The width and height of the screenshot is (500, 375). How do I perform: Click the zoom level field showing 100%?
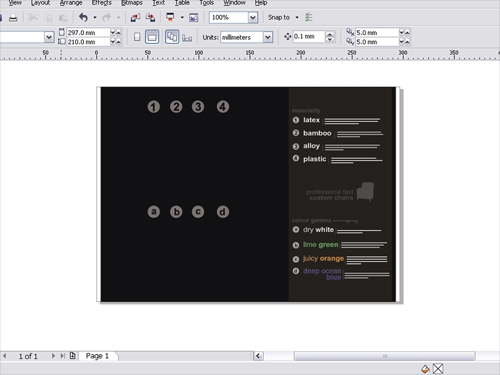point(229,17)
